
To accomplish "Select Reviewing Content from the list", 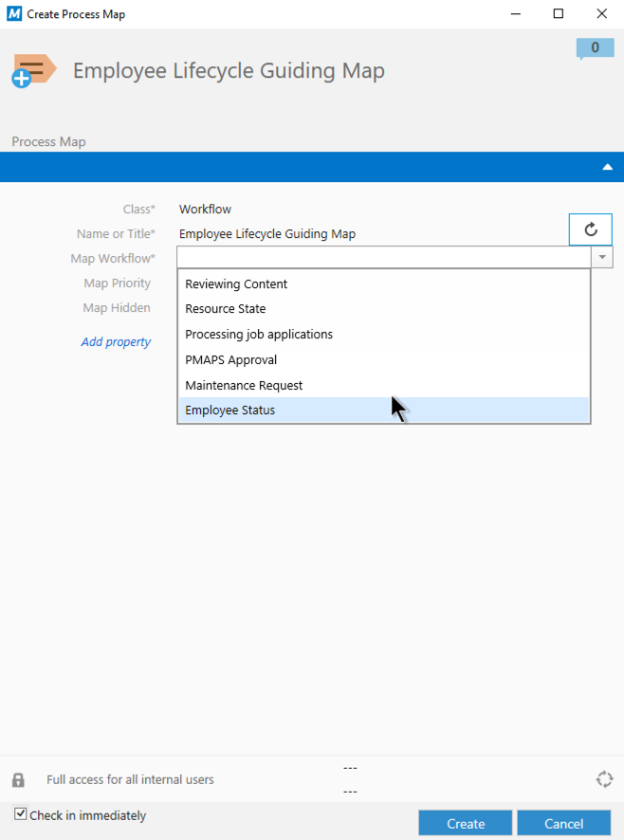I will (x=384, y=283).
